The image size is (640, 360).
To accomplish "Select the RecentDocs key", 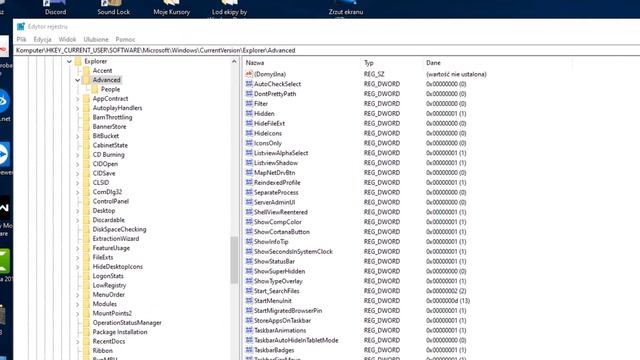I will 109,341.
